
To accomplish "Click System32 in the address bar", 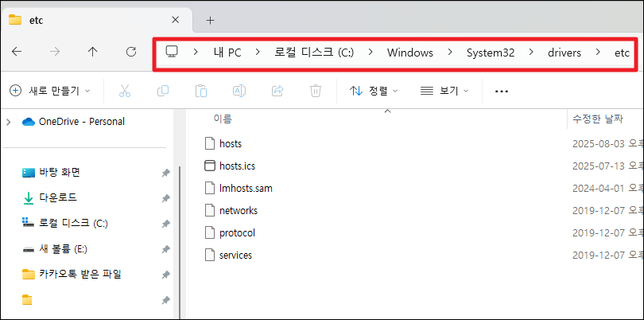I will tap(491, 53).
